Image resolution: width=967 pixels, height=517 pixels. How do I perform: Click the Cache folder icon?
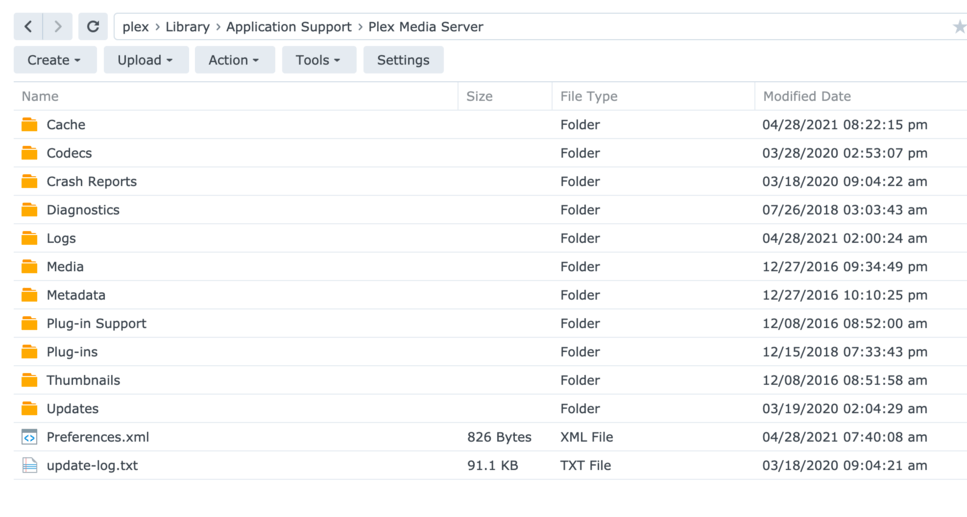[x=29, y=125]
